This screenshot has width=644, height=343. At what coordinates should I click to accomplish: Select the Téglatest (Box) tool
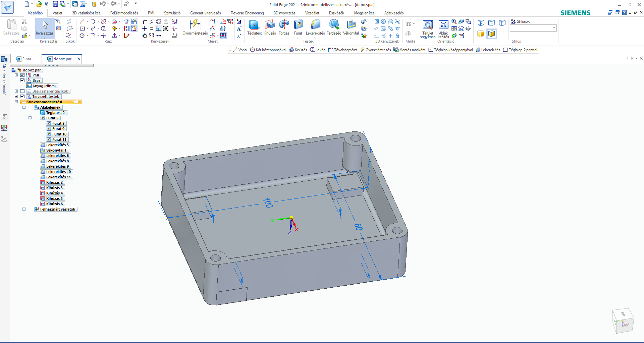pos(254,27)
